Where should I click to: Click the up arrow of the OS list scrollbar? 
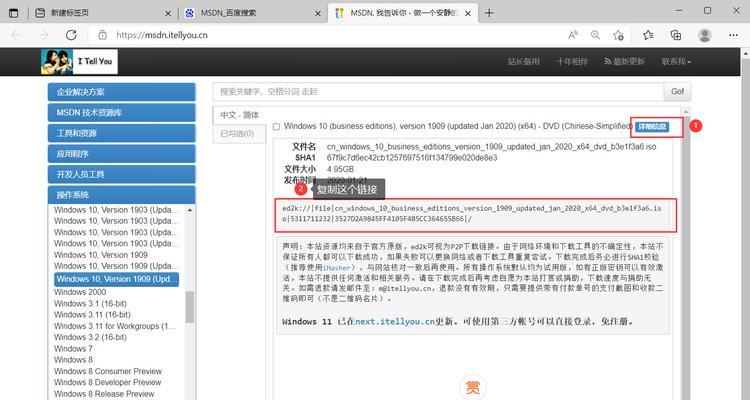click(x=190, y=211)
